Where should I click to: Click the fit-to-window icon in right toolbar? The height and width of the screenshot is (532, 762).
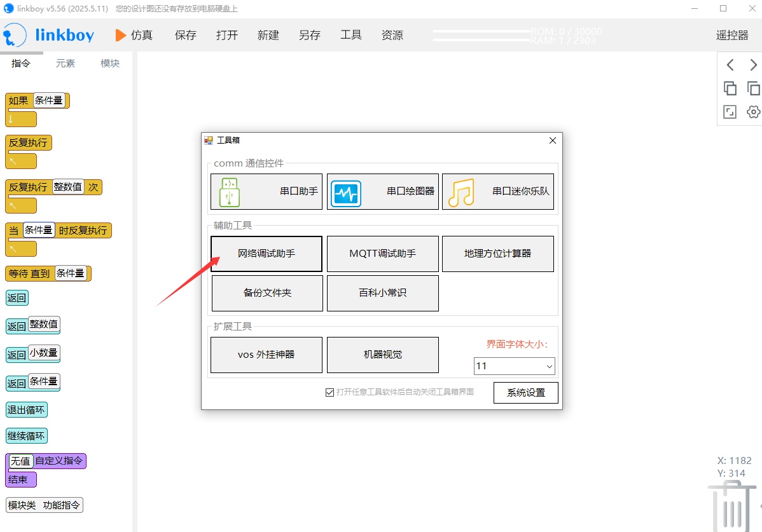click(730, 112)
